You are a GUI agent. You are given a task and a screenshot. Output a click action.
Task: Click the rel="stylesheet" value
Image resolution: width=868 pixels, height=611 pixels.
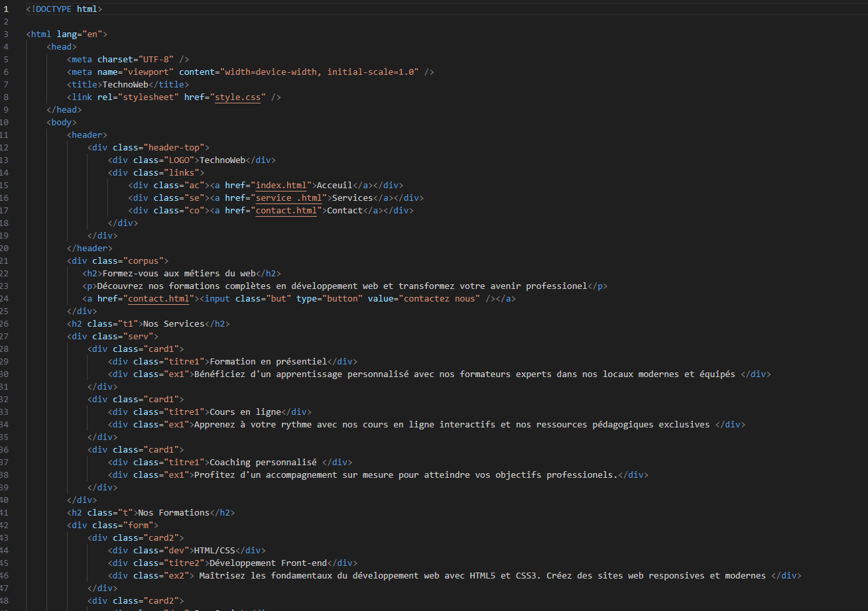click(x=151, y=97)
